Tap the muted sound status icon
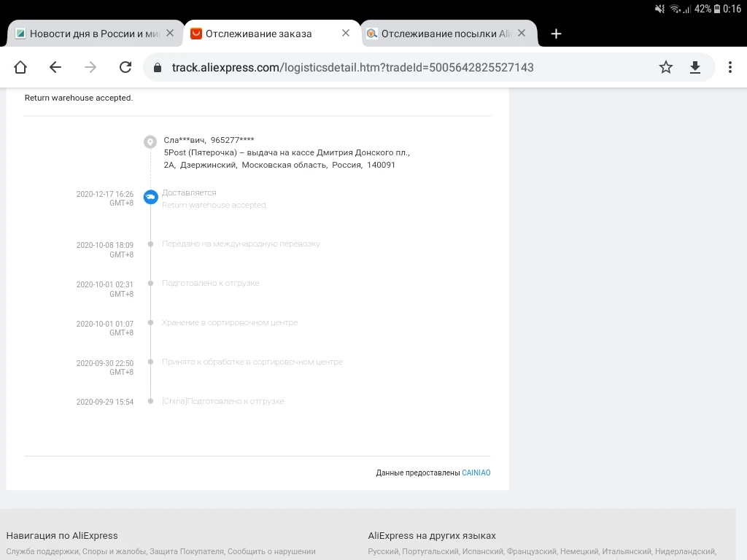The image size is (747, 560). tap(659, 9)
